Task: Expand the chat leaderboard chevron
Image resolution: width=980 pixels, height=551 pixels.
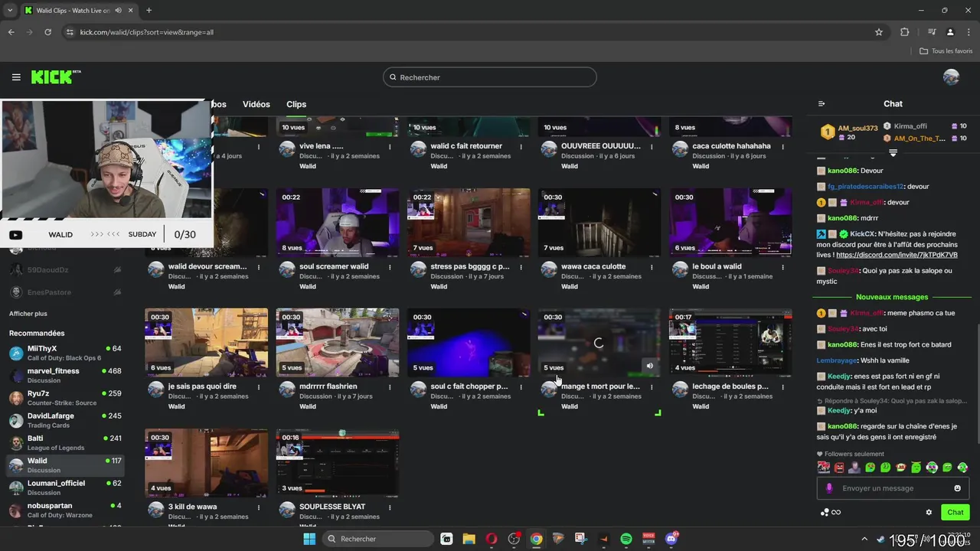Action: (x=893, y=153)
